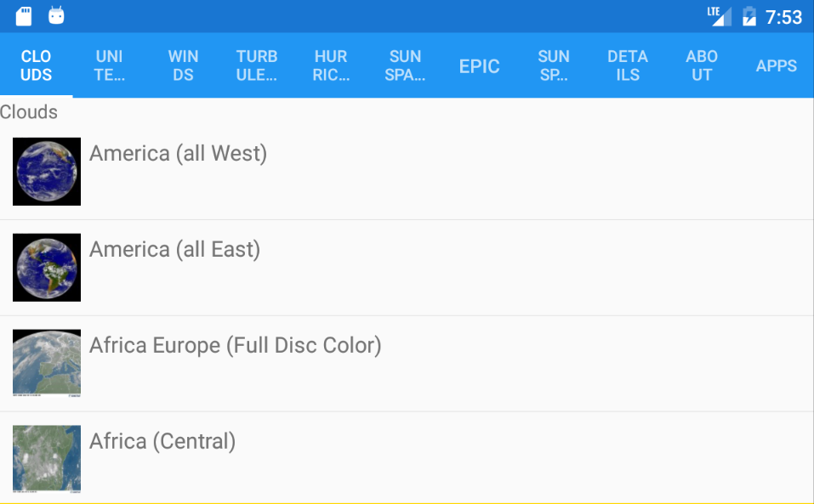Viewport: 814px width, 504px height.
Task: Open the America (all West) globe thumbnail
Action: 47,172
